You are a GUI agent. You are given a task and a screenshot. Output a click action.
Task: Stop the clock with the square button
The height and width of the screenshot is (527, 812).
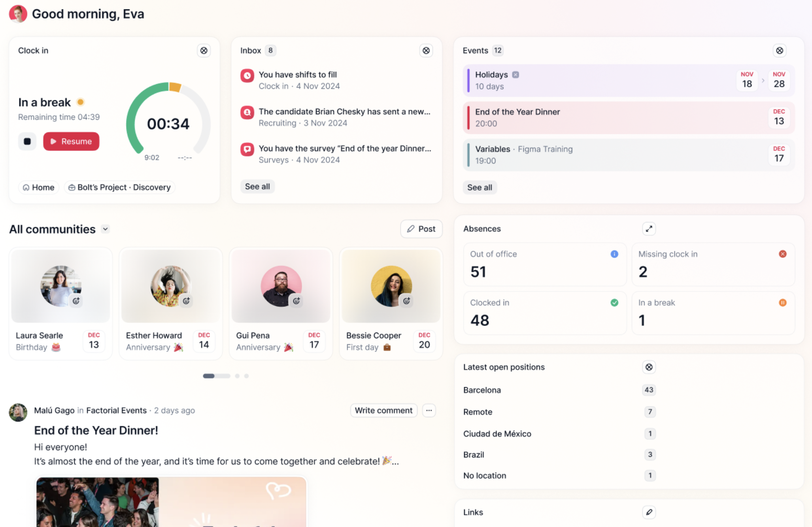coord(27,141)
